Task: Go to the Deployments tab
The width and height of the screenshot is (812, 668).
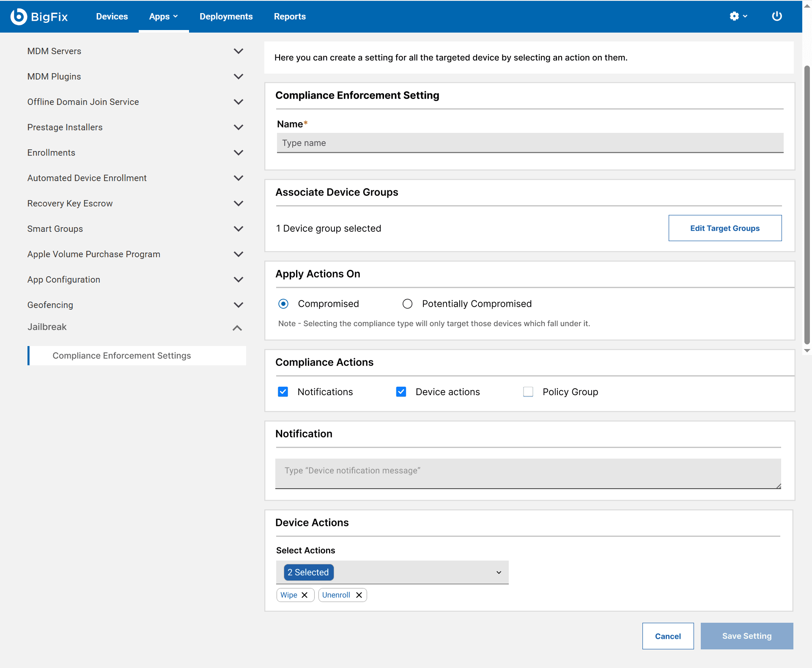Action: 226,16
